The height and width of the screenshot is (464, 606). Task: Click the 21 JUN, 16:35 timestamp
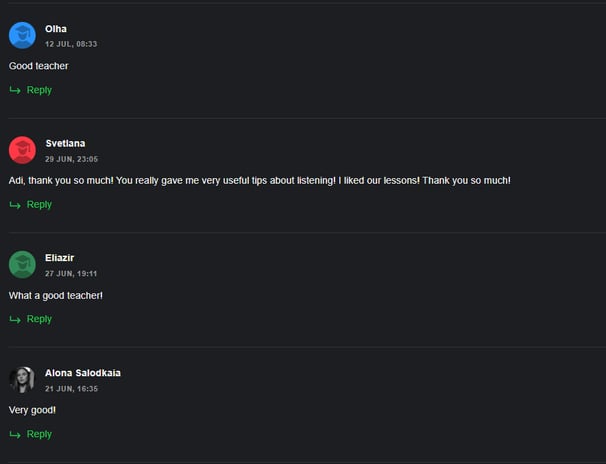[x=71, y=389]
